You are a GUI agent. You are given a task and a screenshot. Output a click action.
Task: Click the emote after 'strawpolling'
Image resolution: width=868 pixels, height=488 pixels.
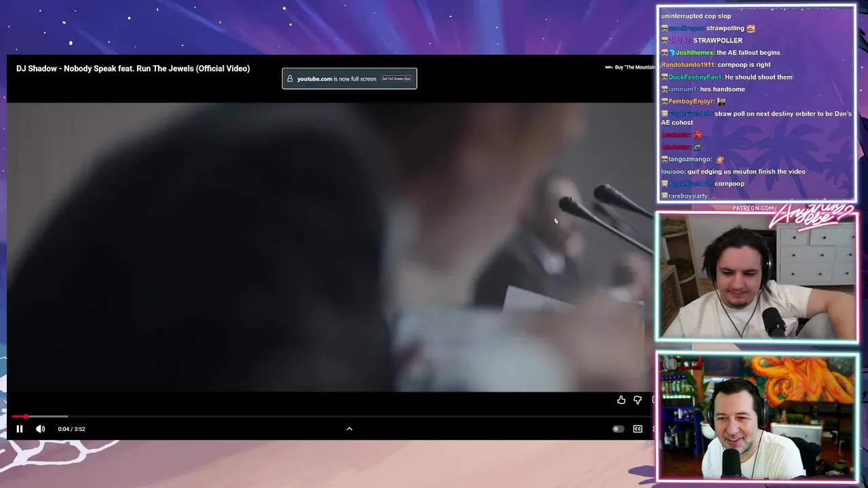pos(751,28)
